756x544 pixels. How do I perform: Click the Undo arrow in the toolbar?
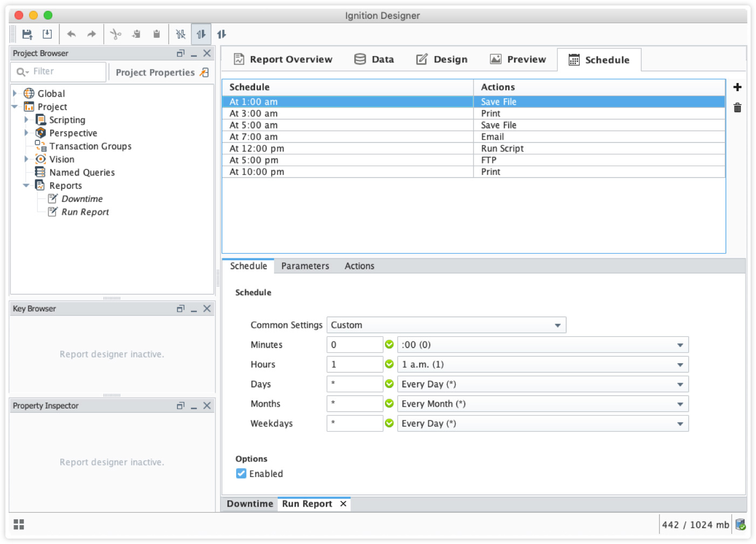coord(71,35)
